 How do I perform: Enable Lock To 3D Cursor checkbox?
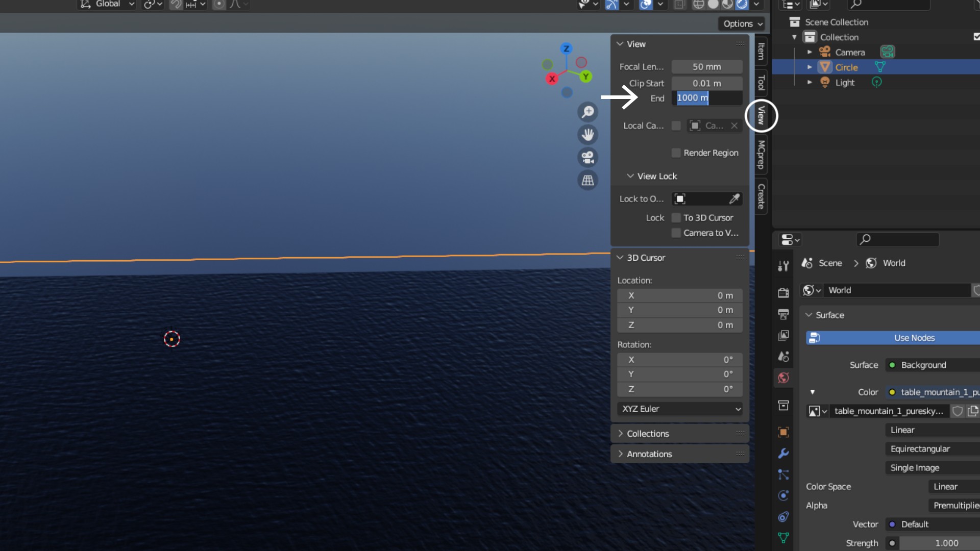(676, 218)
